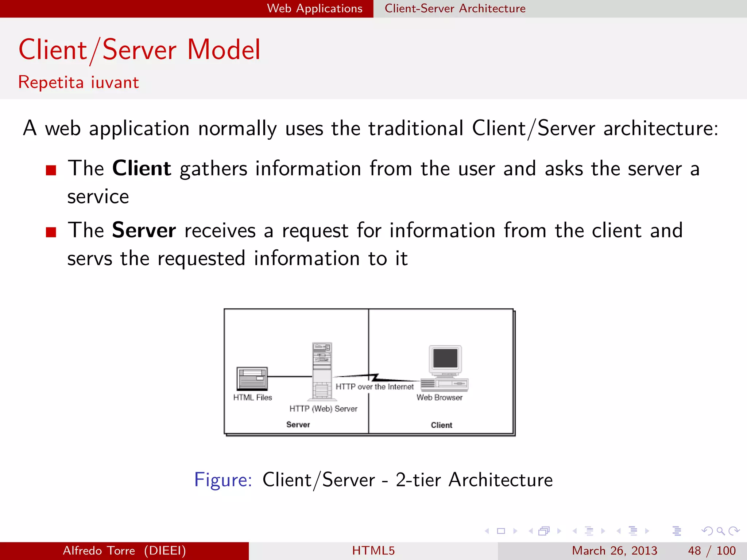
Task: Click the previous frame arrow left of stacked-frames icon
Action: (x=531, y=531)
